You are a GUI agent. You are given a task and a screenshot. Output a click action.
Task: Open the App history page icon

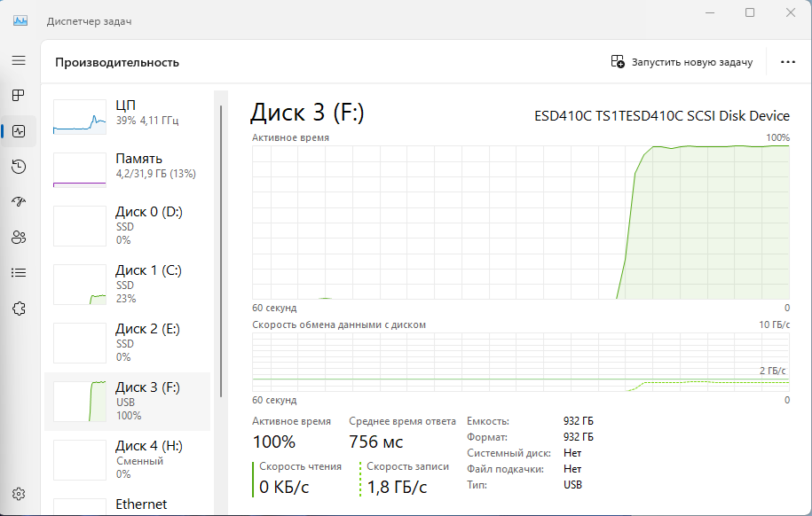[19, 167]
